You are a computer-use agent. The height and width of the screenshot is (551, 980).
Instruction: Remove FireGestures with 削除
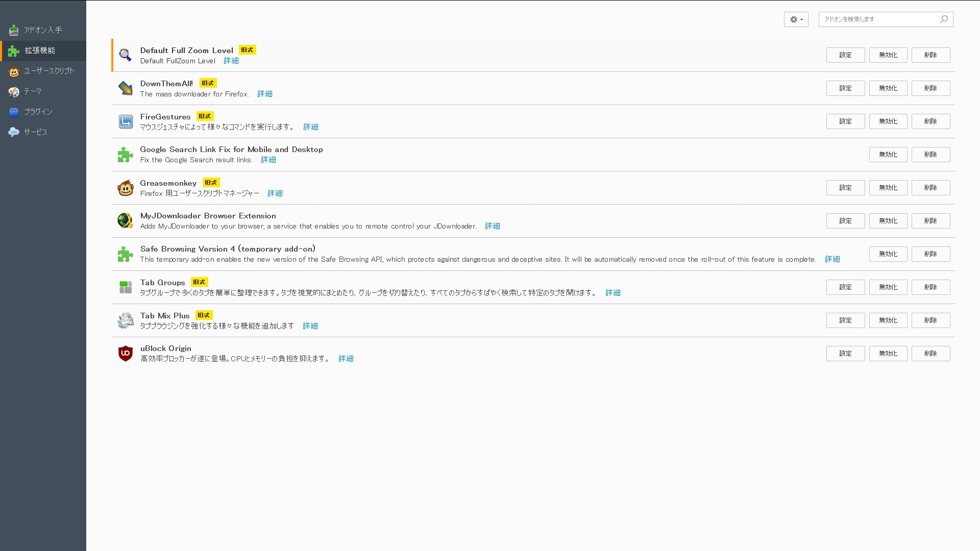pos(930,121)
